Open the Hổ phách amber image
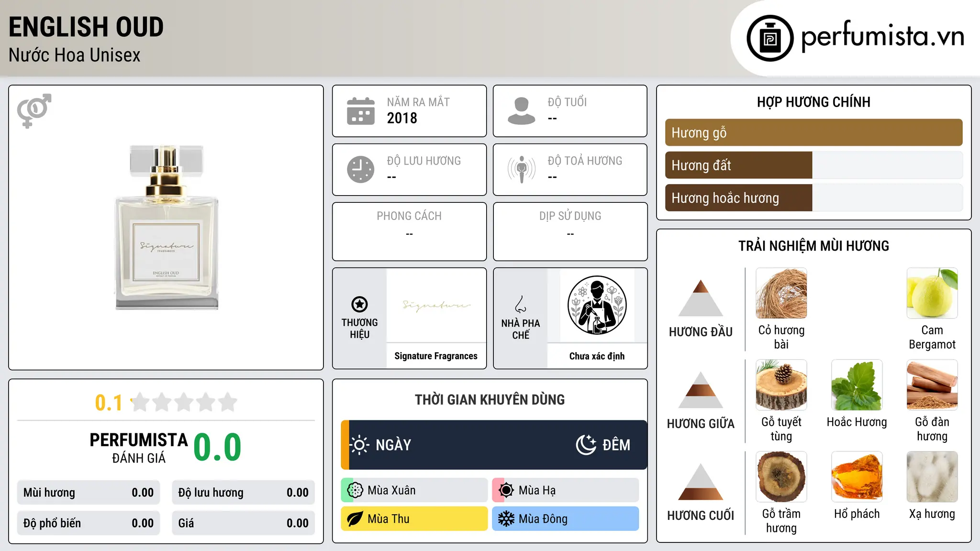980x551 pixels. 857,477
